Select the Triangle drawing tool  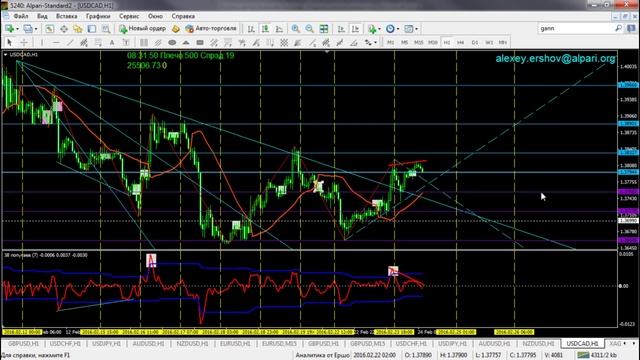coord(186,42)
